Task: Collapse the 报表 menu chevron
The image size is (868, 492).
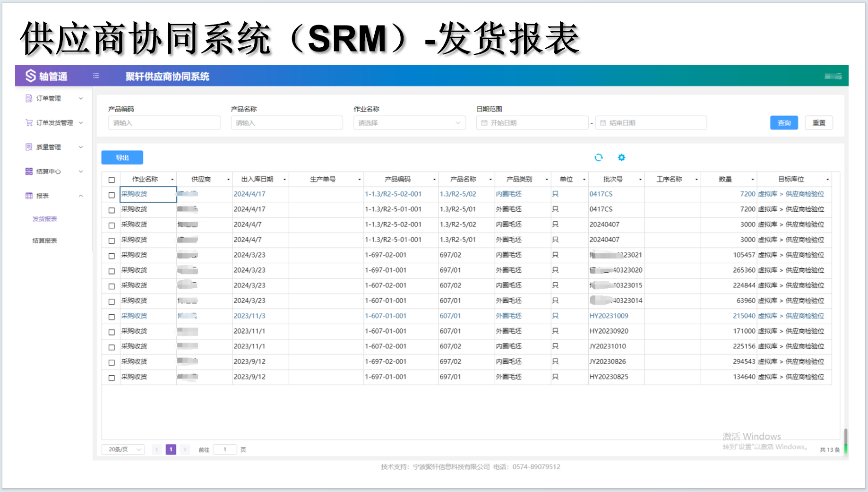Action: point(81,196)
